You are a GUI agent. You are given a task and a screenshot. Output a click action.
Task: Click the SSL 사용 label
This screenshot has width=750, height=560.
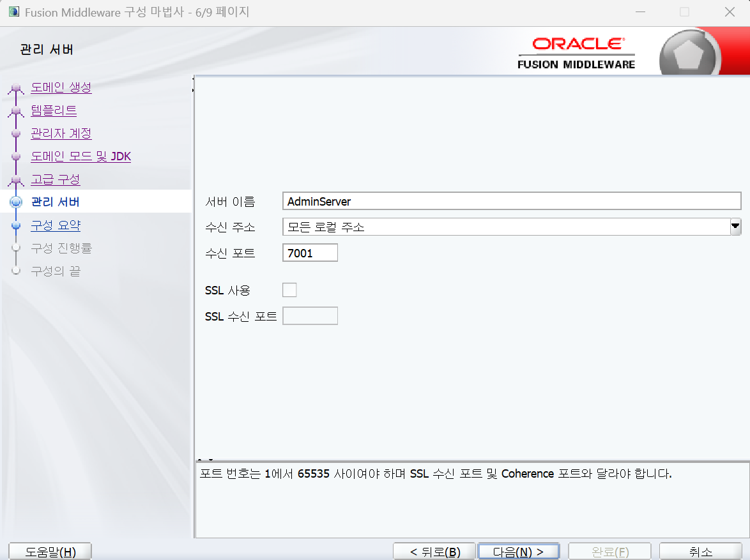tap(227, 291)
